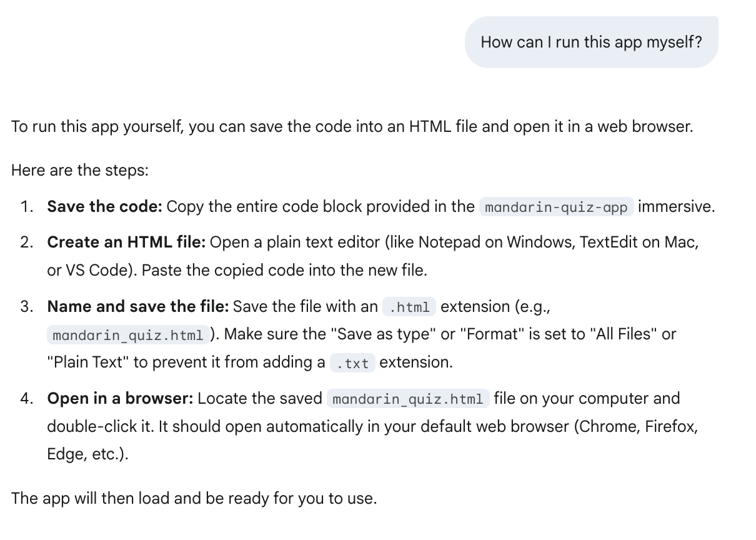756x540 pixels.
Task: Open the mandarin-quiz-app code chip
Action: click(x=556, y=207)
